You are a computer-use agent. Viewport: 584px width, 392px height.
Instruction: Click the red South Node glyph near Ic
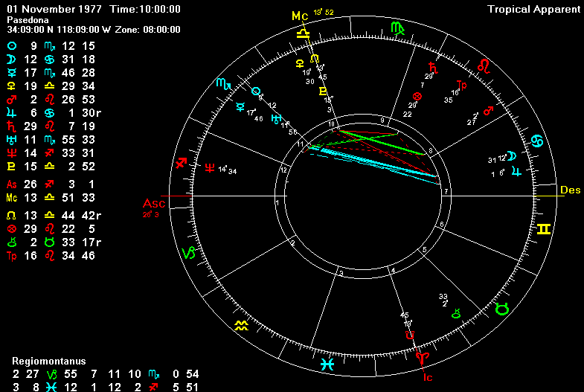click(410, 335)
